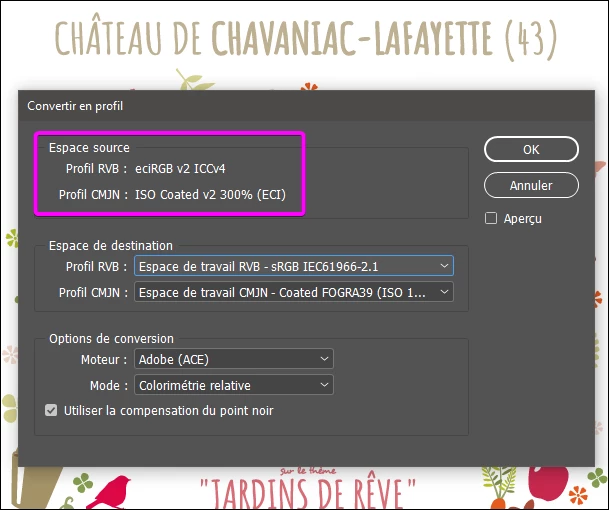
Task: Open the Moteur Adobe (ACE) dropdown
Action: pyautogui.click(x=234, y=359)
